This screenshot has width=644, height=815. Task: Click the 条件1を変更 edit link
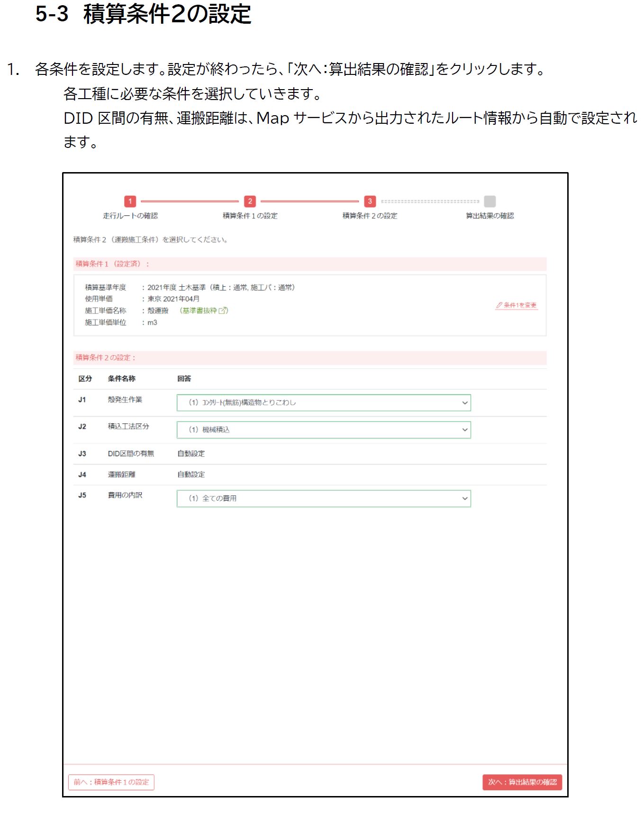[517, 305]
